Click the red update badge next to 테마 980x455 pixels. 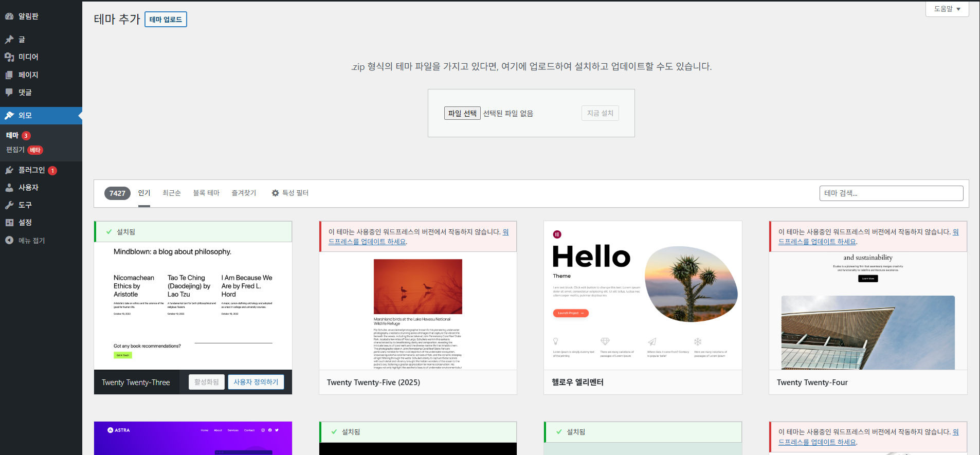[26, 136]
